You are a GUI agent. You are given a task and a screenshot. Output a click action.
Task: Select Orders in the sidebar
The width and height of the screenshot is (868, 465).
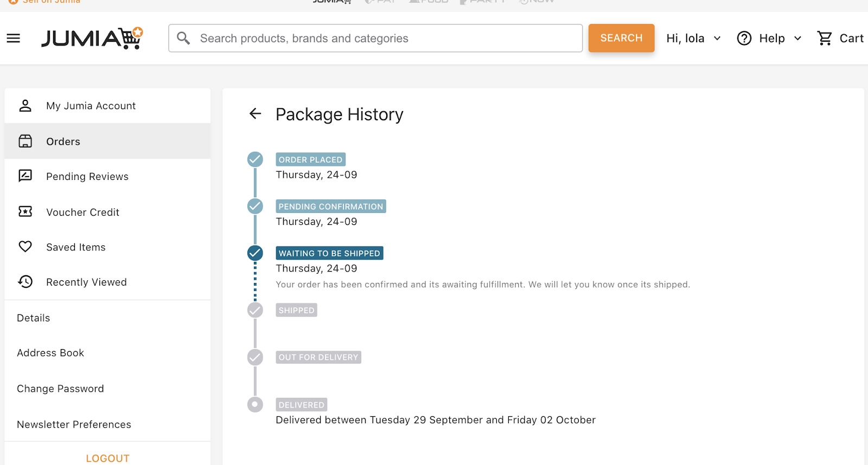[107, 141]
